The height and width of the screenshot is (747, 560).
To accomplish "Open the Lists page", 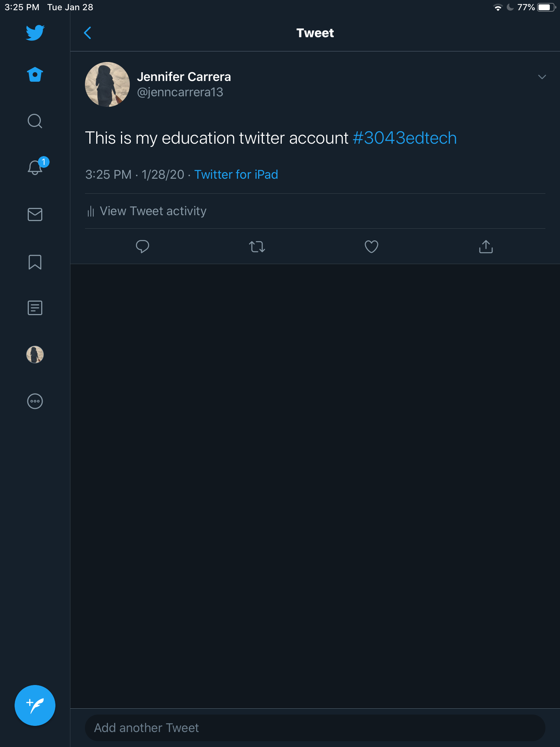I will pyautogui.click(x=35, y=308).
